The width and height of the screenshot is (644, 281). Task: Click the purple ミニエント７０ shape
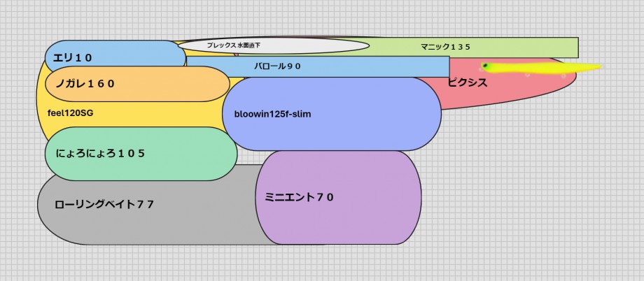(338, 197)
